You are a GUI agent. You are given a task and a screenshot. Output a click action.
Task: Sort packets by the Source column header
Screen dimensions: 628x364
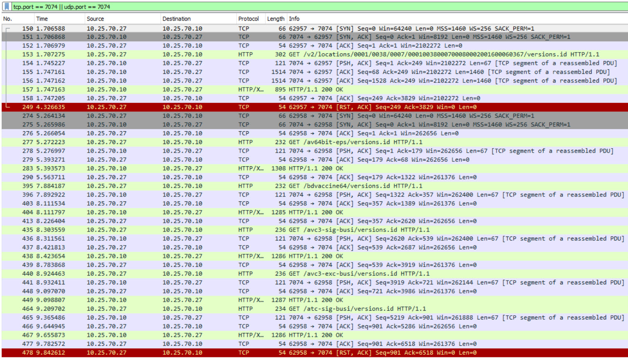point(95,19)
